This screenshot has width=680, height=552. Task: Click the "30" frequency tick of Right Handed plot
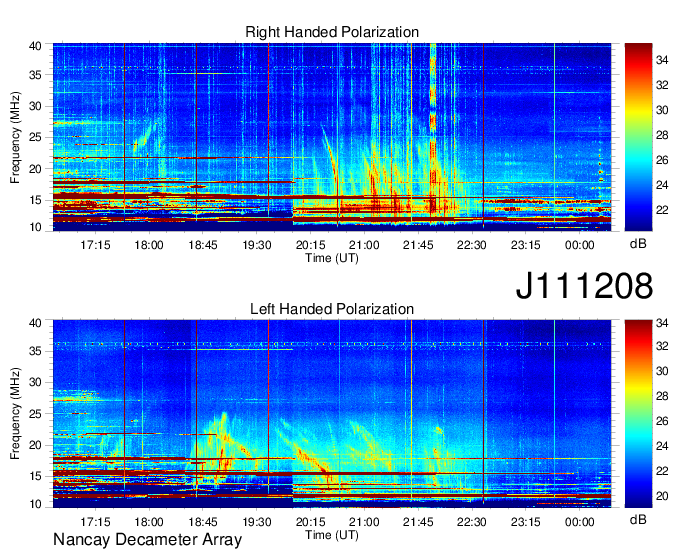click(35, 106)
